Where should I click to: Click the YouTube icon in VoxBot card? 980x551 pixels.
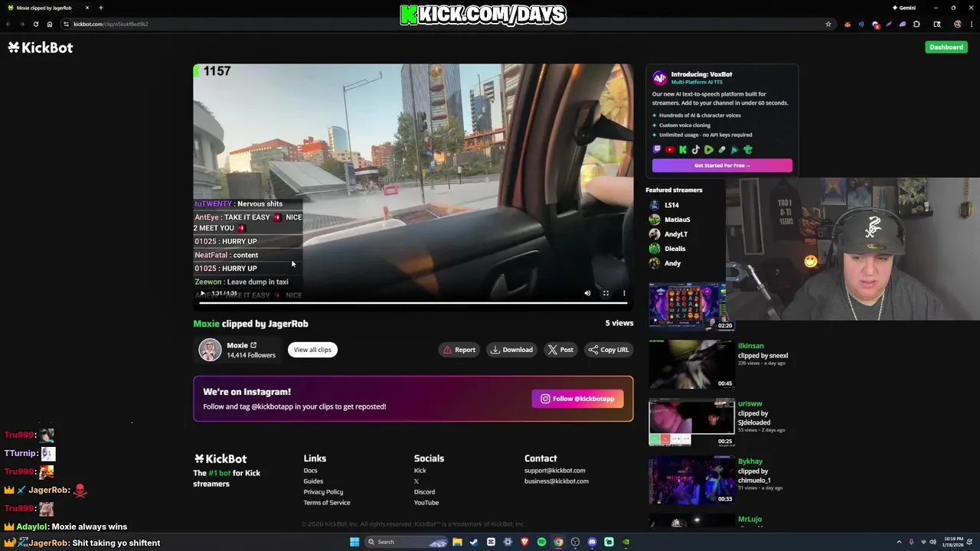click(670, 150)
